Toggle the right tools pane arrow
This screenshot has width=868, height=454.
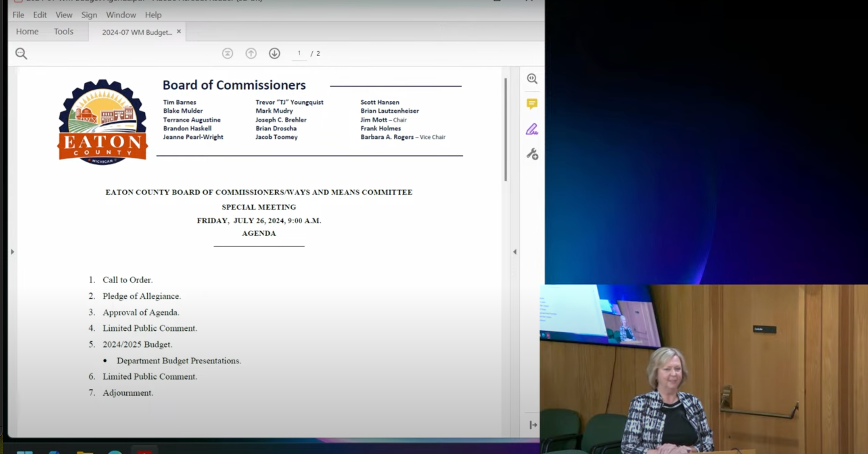(515, 252)
